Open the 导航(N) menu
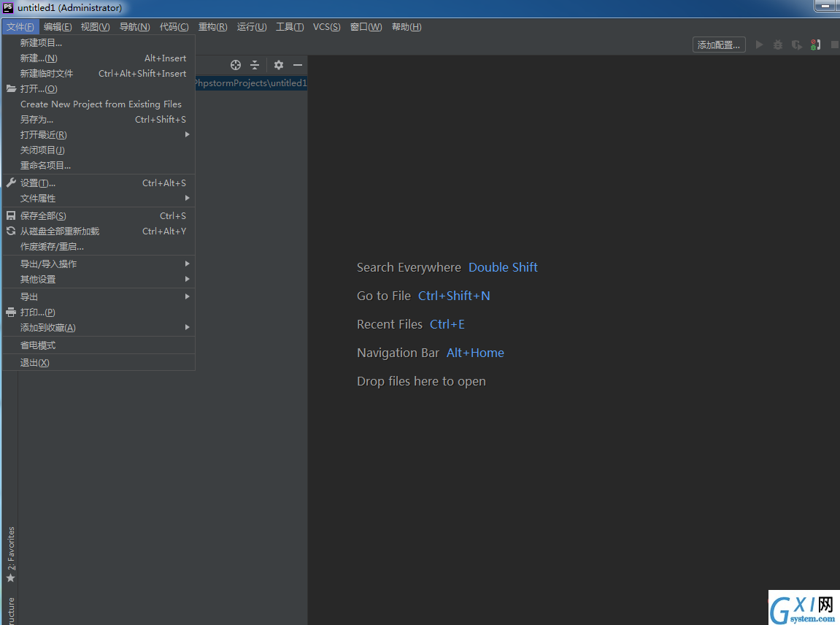This screenshot has width=840, height=625. tap(134, 27)
